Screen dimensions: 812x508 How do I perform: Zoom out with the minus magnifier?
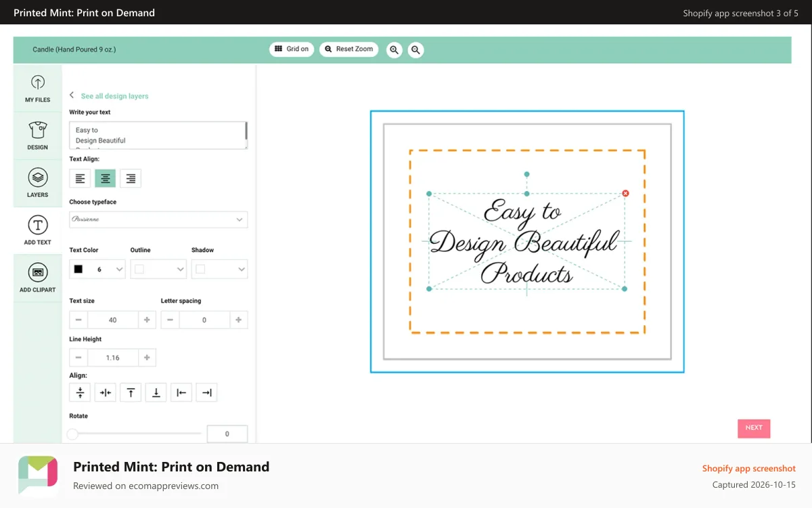[x=415, y=49]
